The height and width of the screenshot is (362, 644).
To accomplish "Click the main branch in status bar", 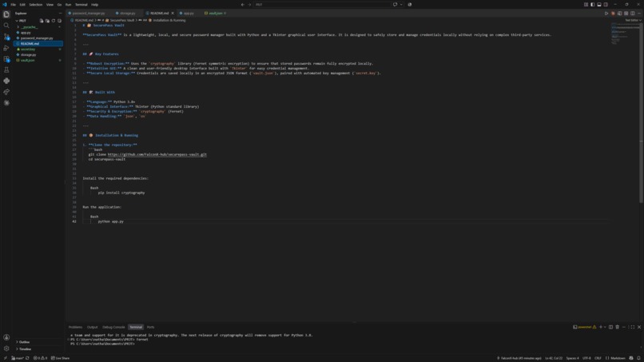I will click(x=18, y=358).
